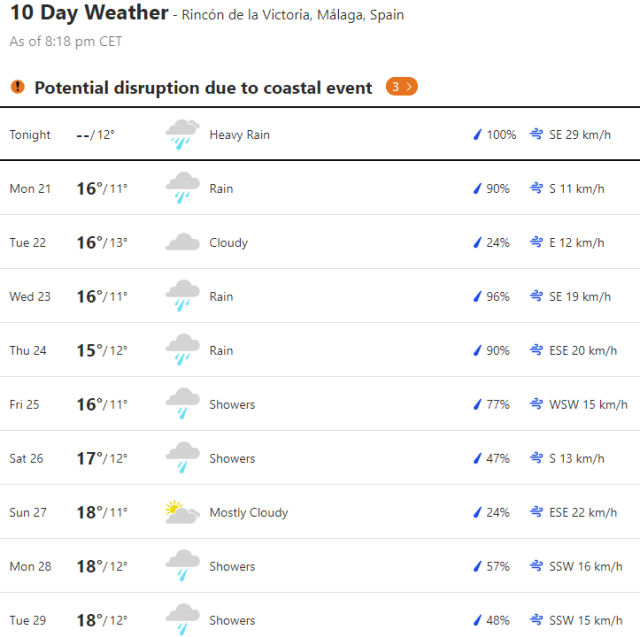Screen dimensions: 640x637
Task: Click the rain cloud icon for Wed 23
Action: click(182, 297)
